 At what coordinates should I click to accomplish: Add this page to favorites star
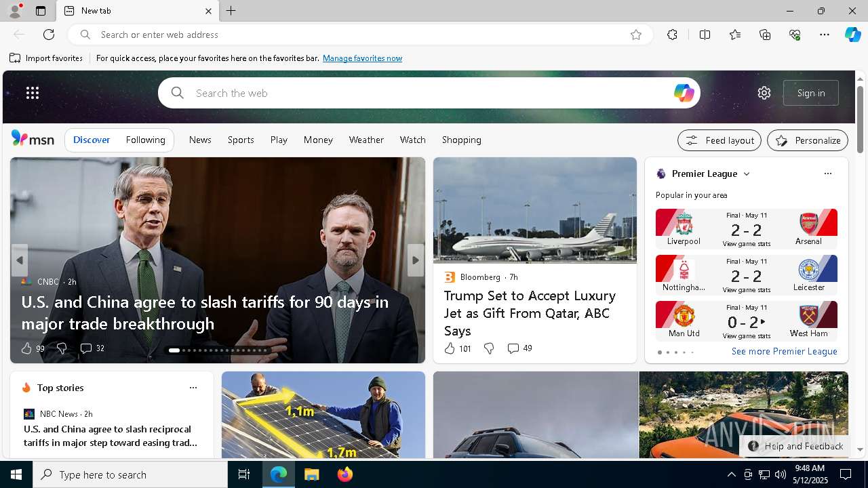tap(636, 35)
